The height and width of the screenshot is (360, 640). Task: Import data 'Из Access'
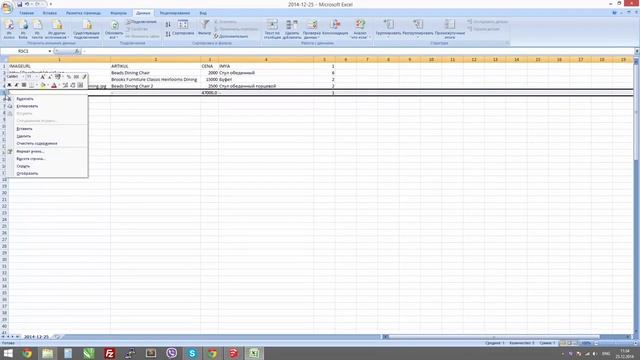tap(9, 30)
